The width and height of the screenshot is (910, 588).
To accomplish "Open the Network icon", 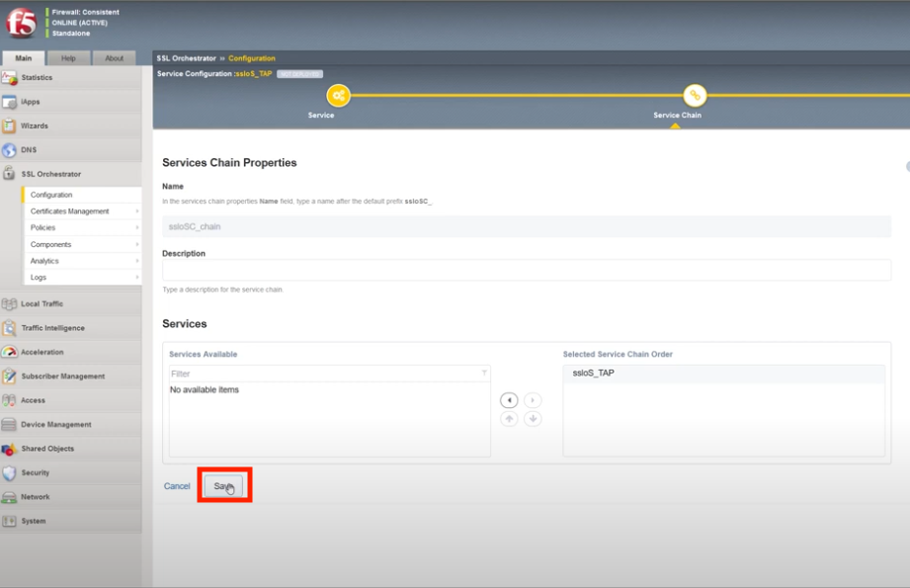I will [x=9, y=497].
